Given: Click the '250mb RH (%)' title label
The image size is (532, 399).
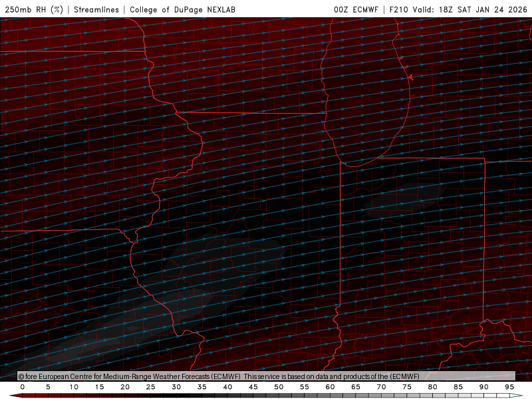Looking at the screenshot, I should (x=34, y=9).
